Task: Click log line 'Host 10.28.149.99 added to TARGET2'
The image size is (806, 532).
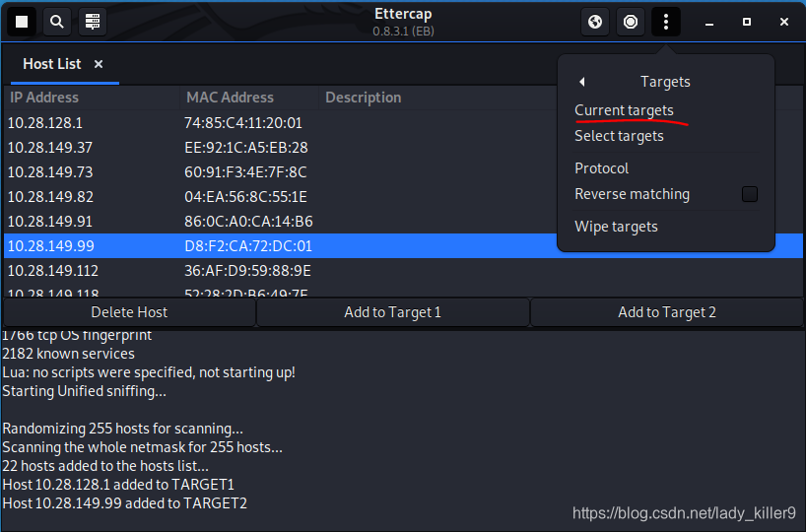Action: pos(124,503)
